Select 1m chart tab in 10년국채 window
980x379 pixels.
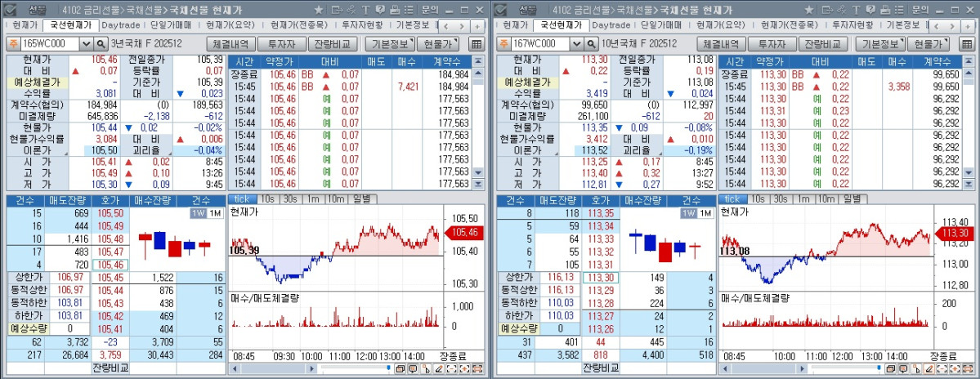(803, 199)
